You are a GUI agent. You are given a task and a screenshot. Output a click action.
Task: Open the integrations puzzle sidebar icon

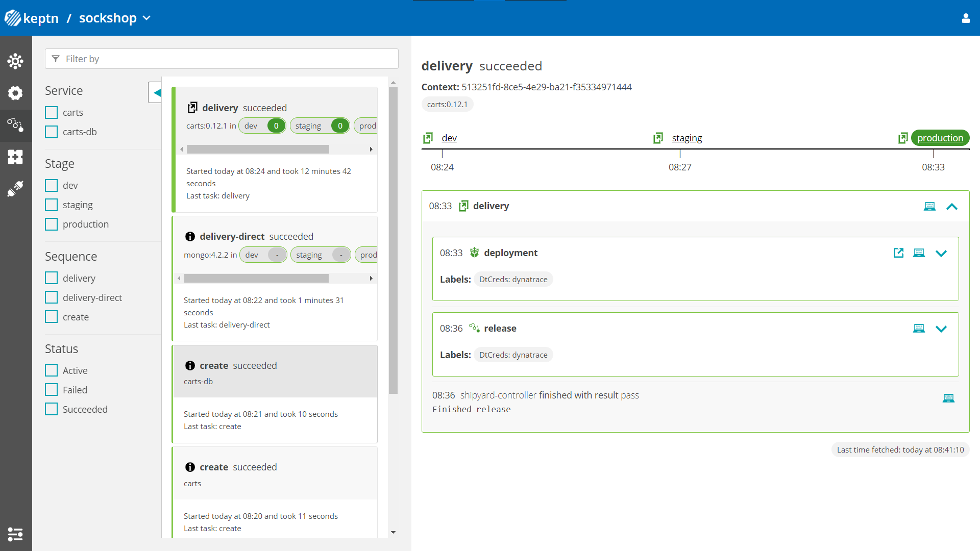(x=15, y=157)
